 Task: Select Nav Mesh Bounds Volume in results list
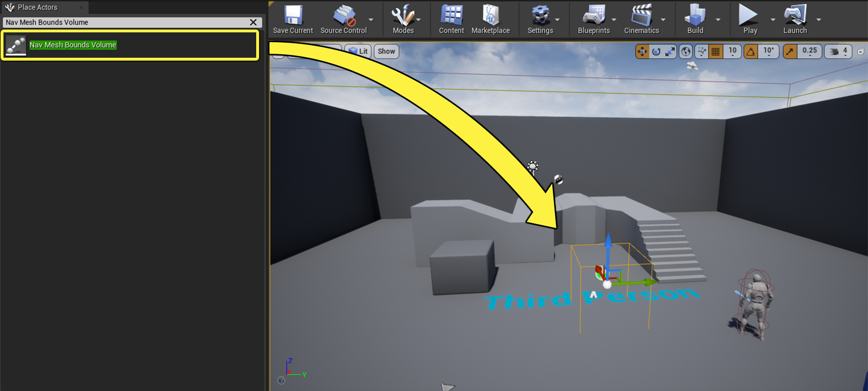pos(72,44)
